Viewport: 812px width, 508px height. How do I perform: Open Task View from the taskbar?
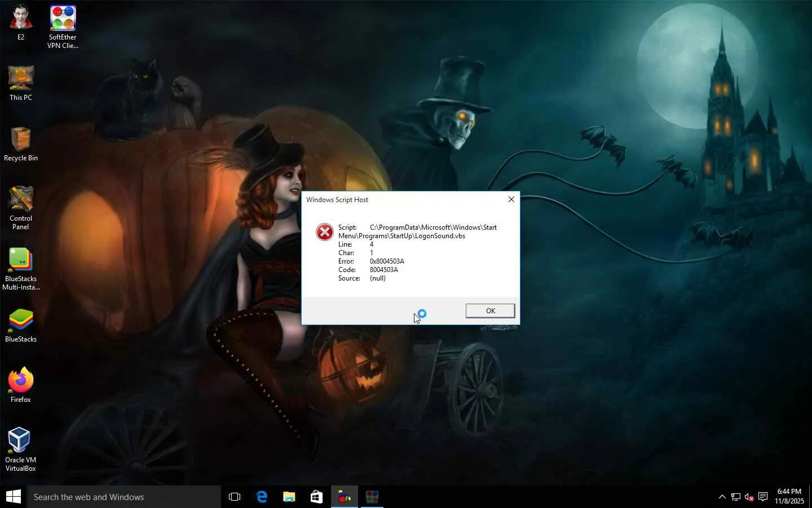click(235, 497)
